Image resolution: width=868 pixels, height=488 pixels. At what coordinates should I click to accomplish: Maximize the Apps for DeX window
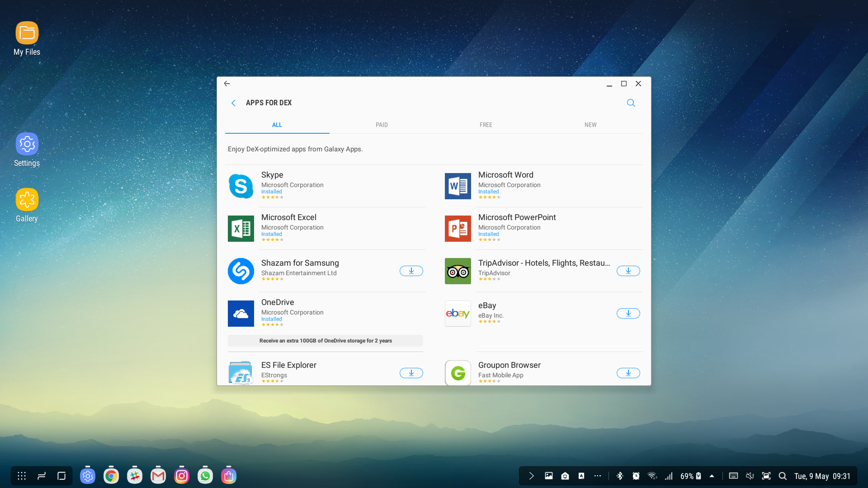(x=624, y=84)
